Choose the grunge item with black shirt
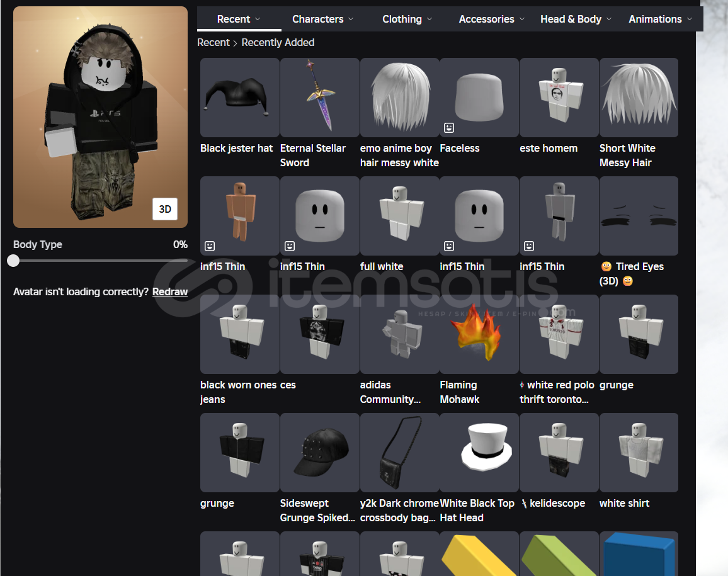 239,453
